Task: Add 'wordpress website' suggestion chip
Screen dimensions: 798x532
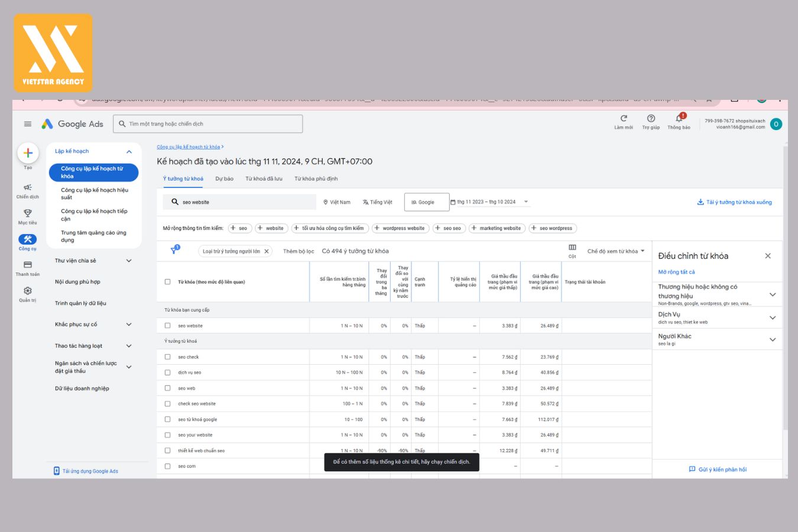Action: click(400, 228)
